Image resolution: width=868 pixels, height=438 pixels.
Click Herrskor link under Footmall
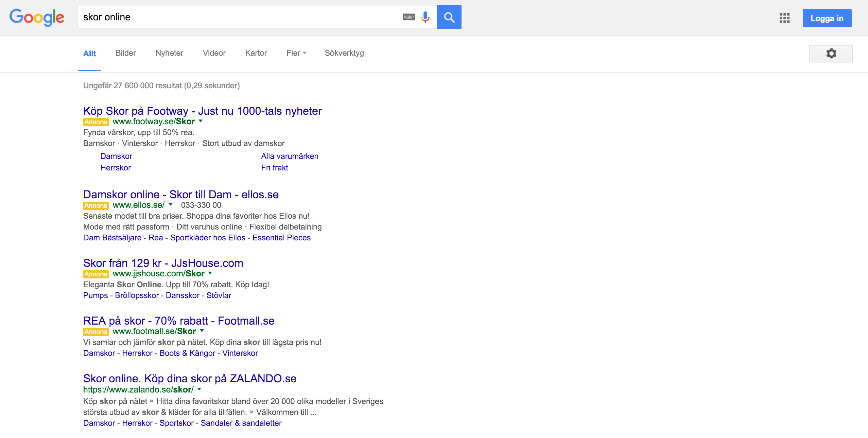[137, 353]
